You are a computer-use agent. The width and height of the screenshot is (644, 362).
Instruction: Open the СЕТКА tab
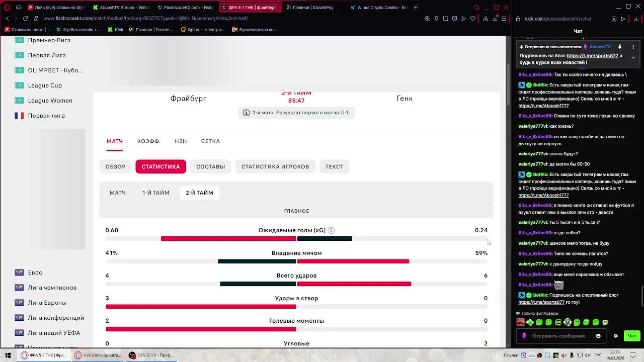click(210, 141)
